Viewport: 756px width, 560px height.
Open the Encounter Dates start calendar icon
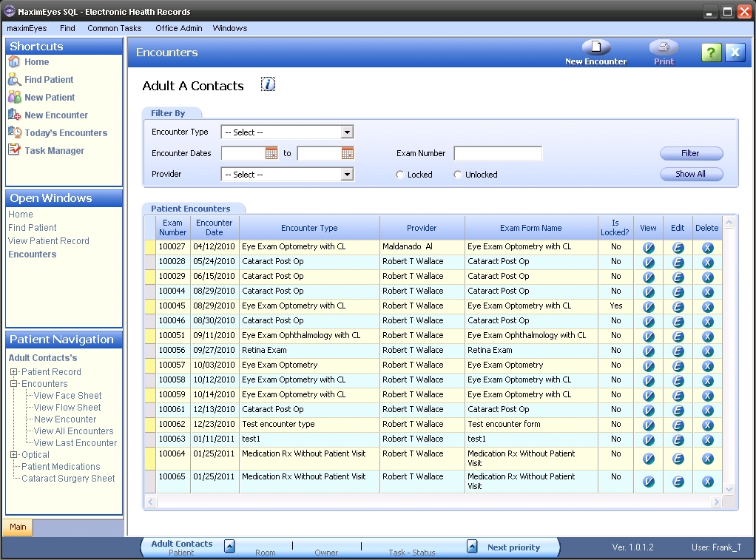[271, 153]
